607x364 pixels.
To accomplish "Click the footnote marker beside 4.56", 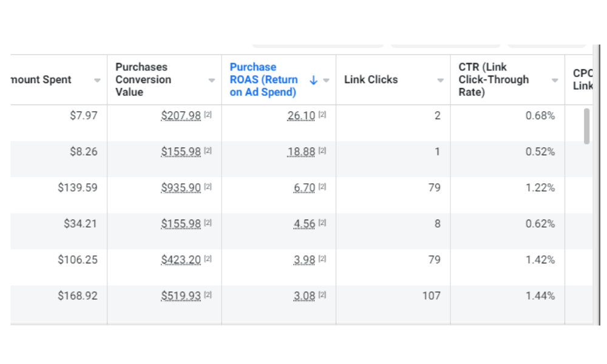I will click(x=322, y=223).
